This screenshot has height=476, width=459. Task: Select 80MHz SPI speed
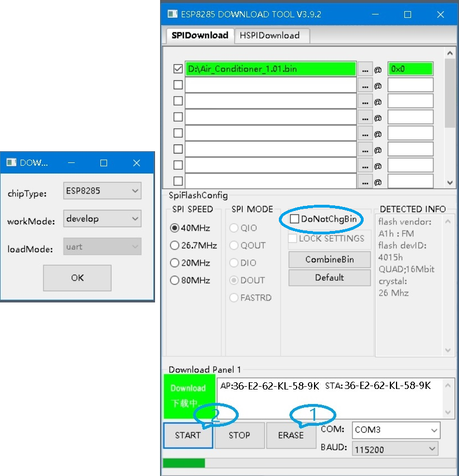tap(175, 280)
